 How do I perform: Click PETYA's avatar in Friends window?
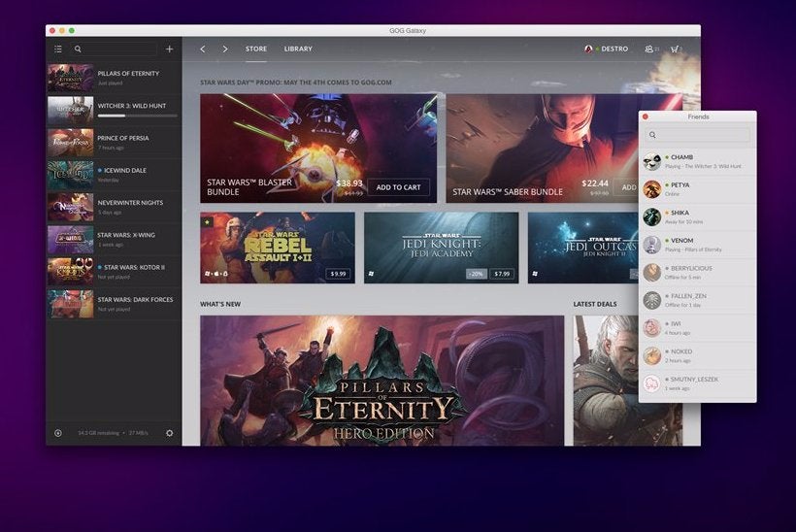[x=651, y=189]
